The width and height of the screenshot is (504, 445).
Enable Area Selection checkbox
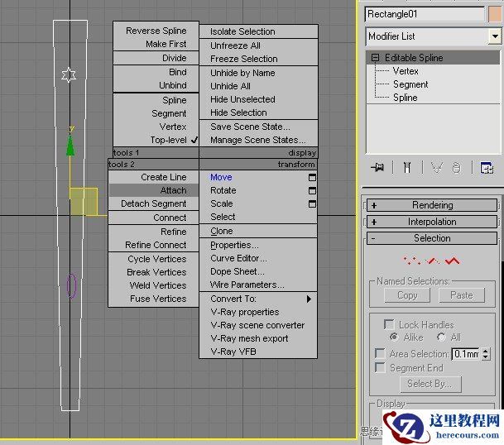click(x=380, y=354)
